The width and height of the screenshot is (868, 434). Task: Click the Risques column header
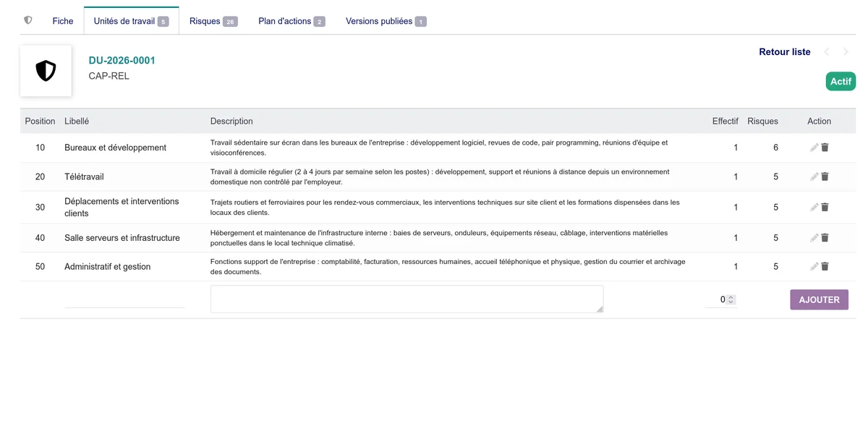(x=763, y=122)
